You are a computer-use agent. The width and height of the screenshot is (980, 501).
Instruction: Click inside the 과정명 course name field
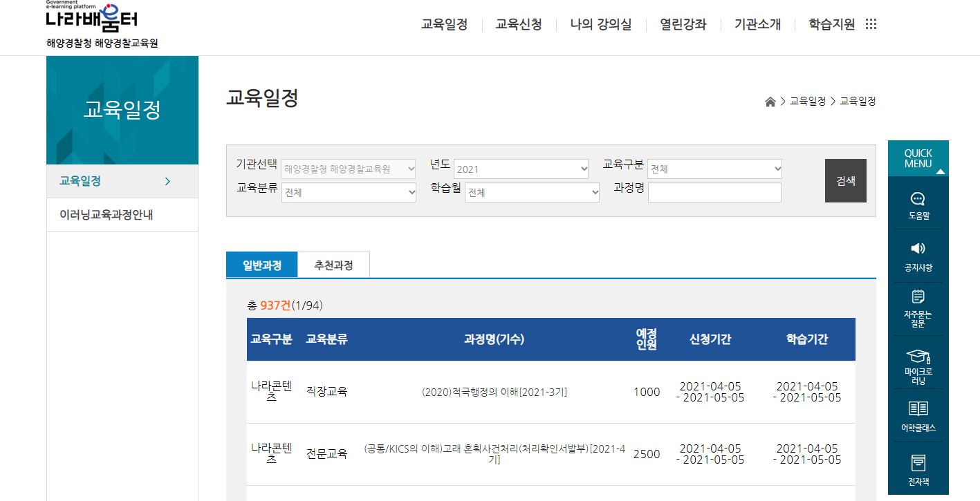point(714,192)
